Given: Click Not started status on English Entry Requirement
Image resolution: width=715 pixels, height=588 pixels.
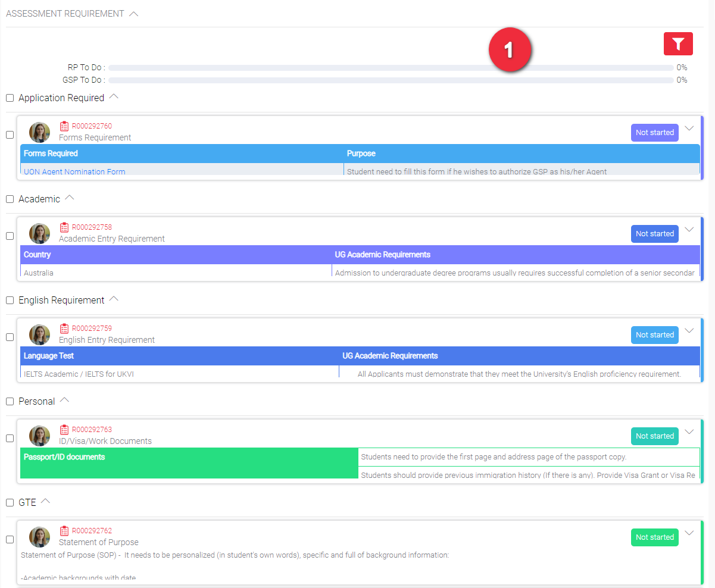Looking at the screenshot, I should click(654, 335).
